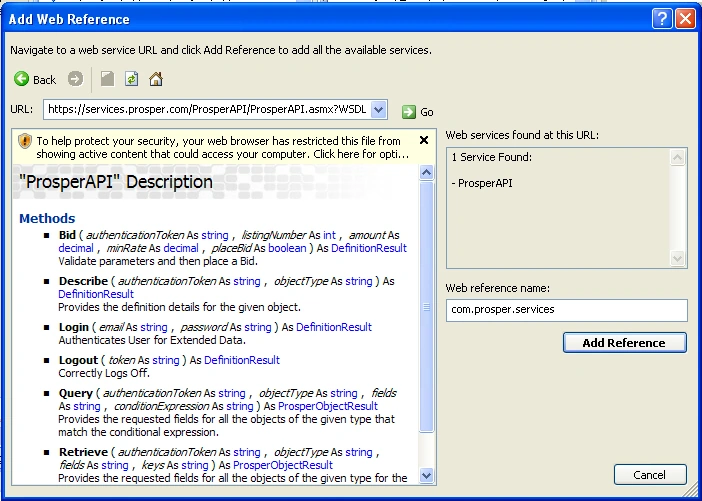The width and height of the screenshot is (702, 501).
Task: Click the Help question mark button
Action: tap(662, 19)
